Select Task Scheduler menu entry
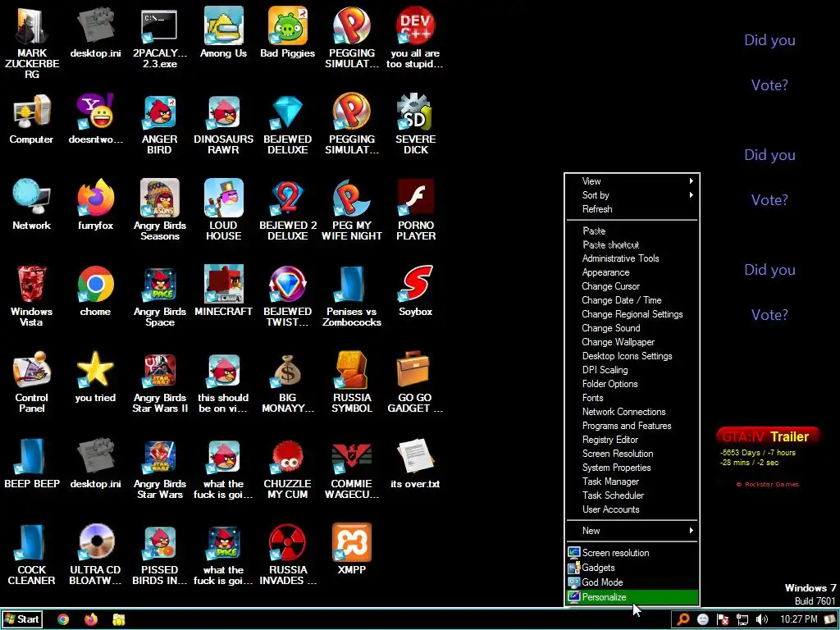The height and width of the screenshot is (630, 840). point(632,495)
